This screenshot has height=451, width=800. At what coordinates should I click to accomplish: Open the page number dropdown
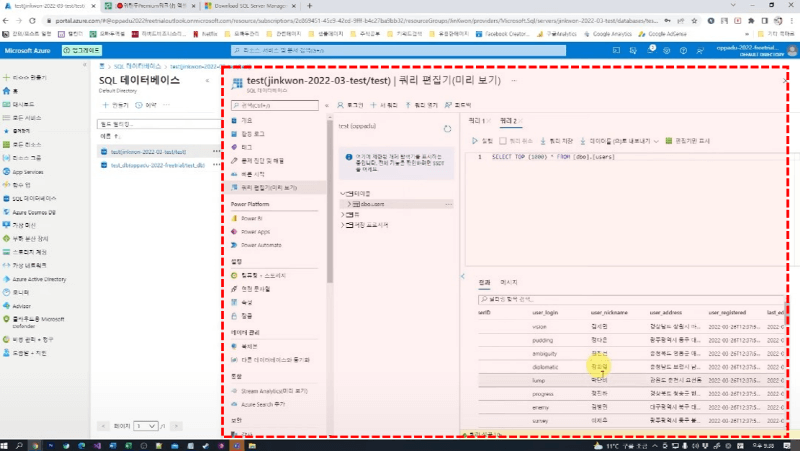(145, 426)
